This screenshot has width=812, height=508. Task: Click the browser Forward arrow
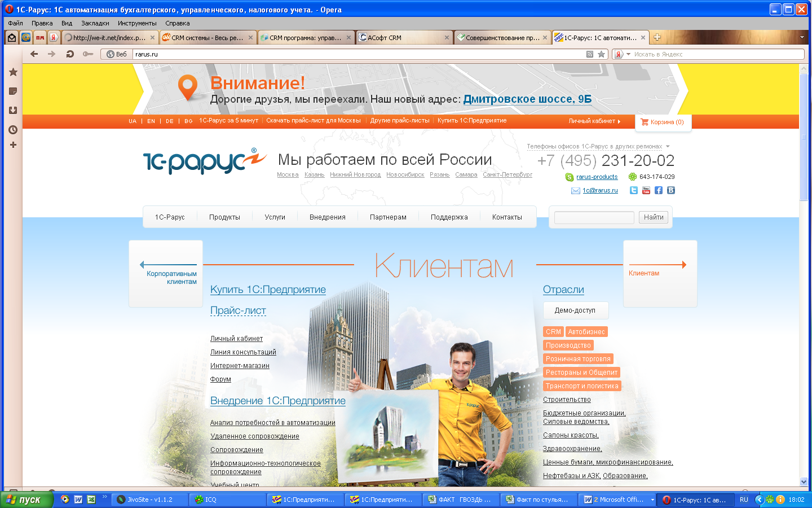pos(51,54)
